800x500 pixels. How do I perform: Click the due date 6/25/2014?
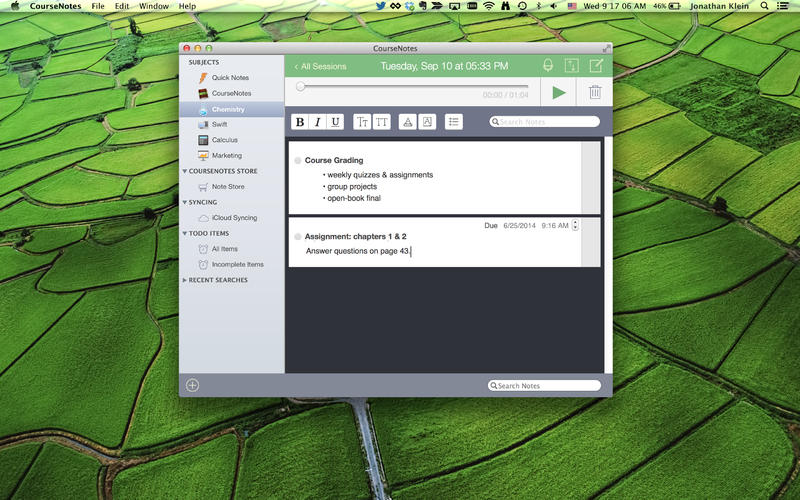519,226
